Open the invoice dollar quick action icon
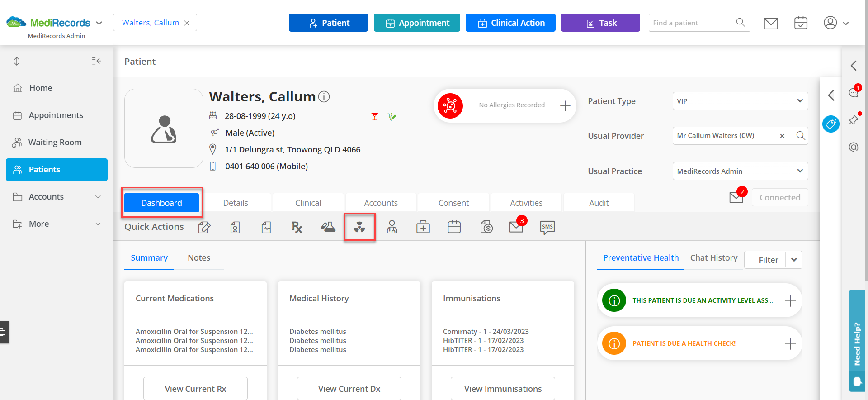 tap(486, 227)
